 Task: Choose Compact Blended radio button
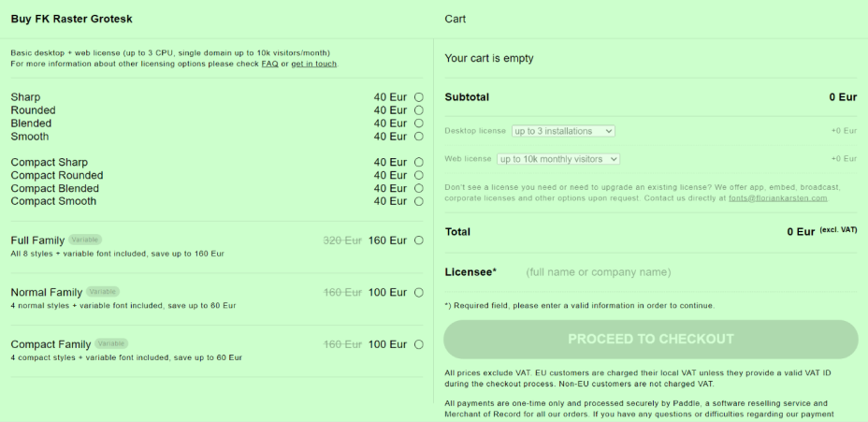[x=418, y=188]
